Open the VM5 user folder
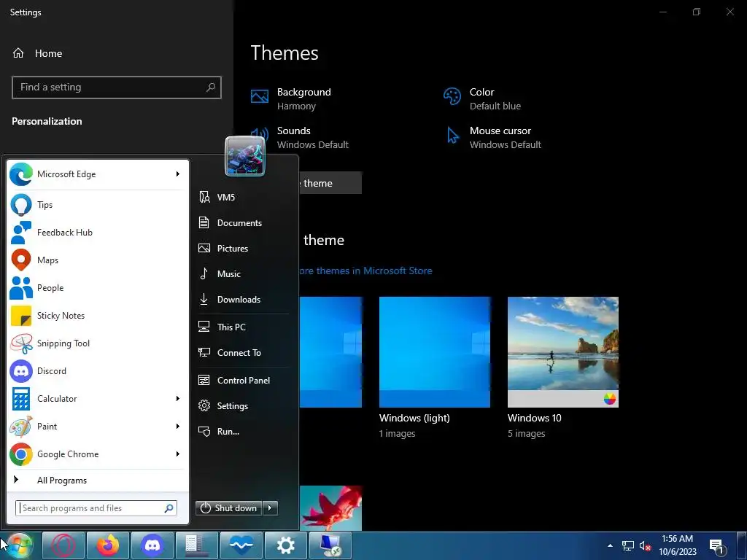This screenshot has height=560, width=747. tap(242, 197)
